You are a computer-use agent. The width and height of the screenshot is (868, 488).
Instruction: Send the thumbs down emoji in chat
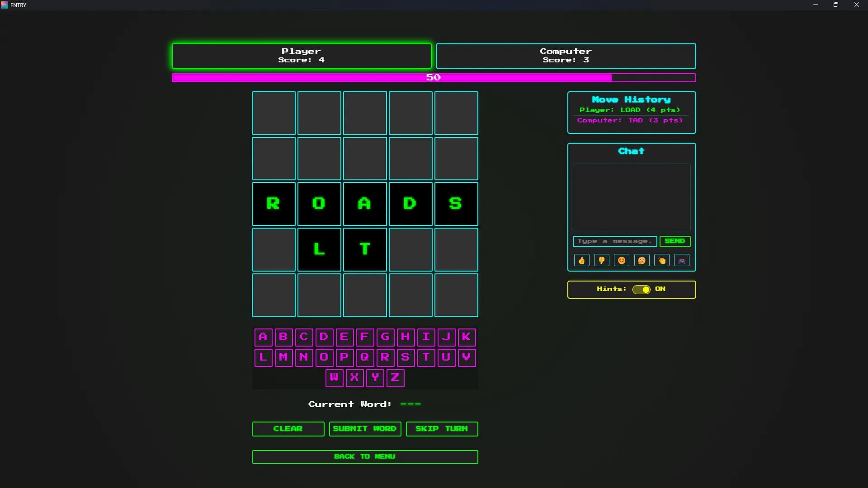point(601,260)
